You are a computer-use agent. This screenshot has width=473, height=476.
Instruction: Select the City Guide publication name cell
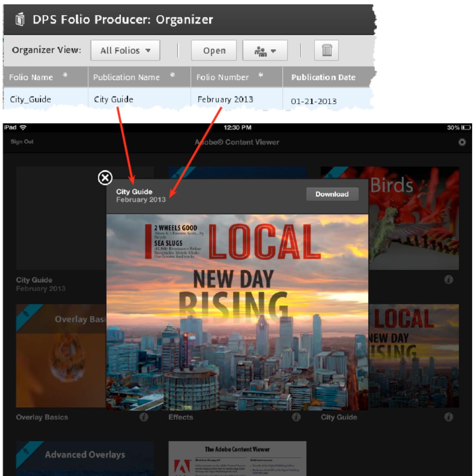coord(114,99)
